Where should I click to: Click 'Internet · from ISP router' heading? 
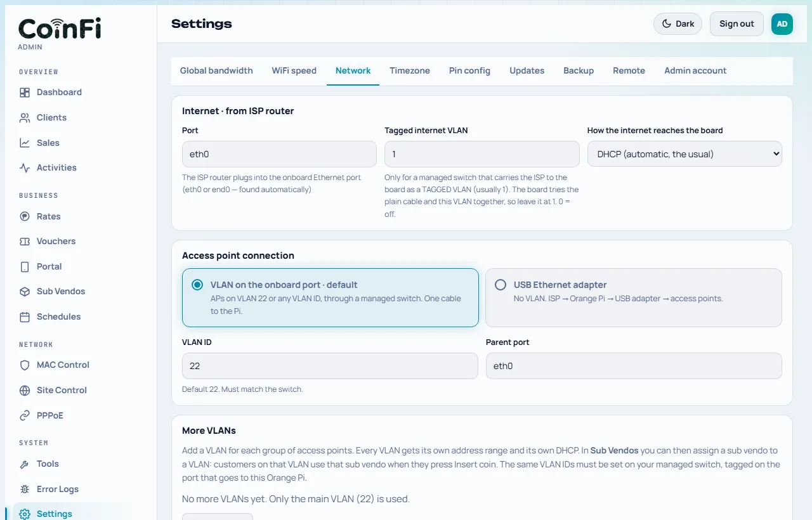click(x=238, y=111)
